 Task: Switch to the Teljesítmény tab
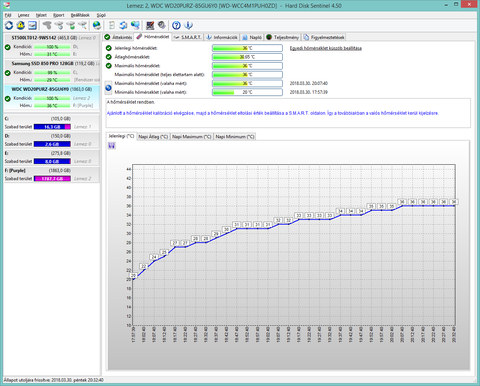(x=283, y=37)
